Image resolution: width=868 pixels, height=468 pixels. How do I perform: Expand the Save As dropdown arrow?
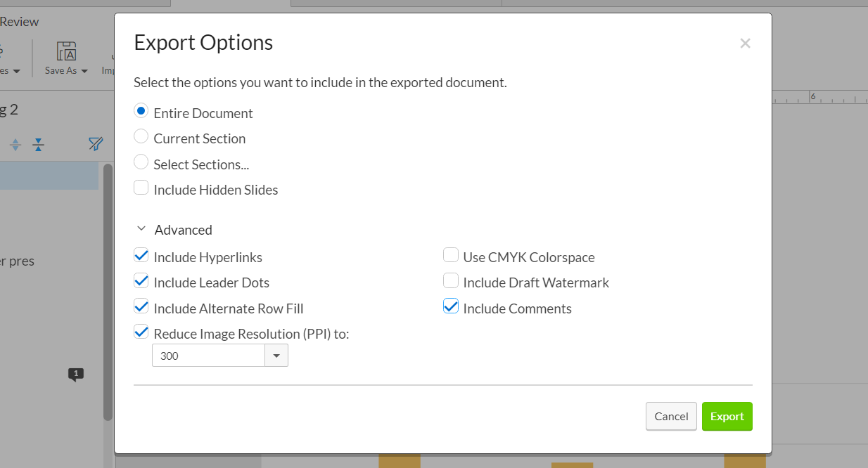pyautogui.click(x=84, y=71)
